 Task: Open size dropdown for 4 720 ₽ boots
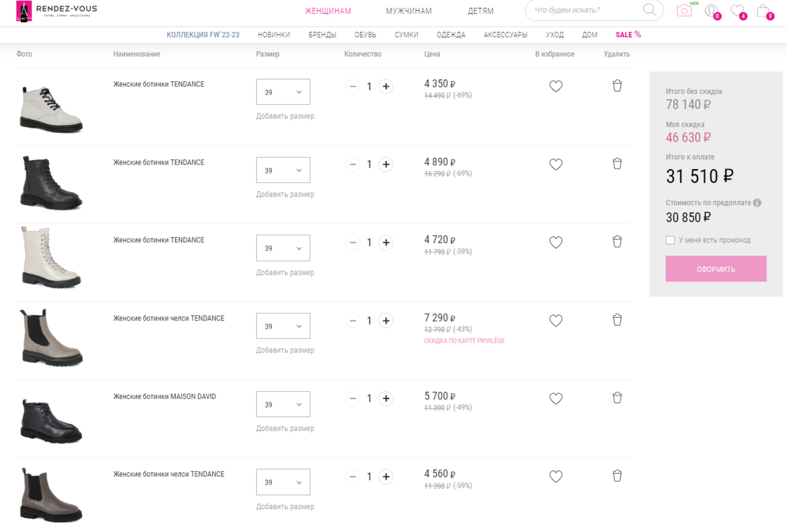pos(283,248)
